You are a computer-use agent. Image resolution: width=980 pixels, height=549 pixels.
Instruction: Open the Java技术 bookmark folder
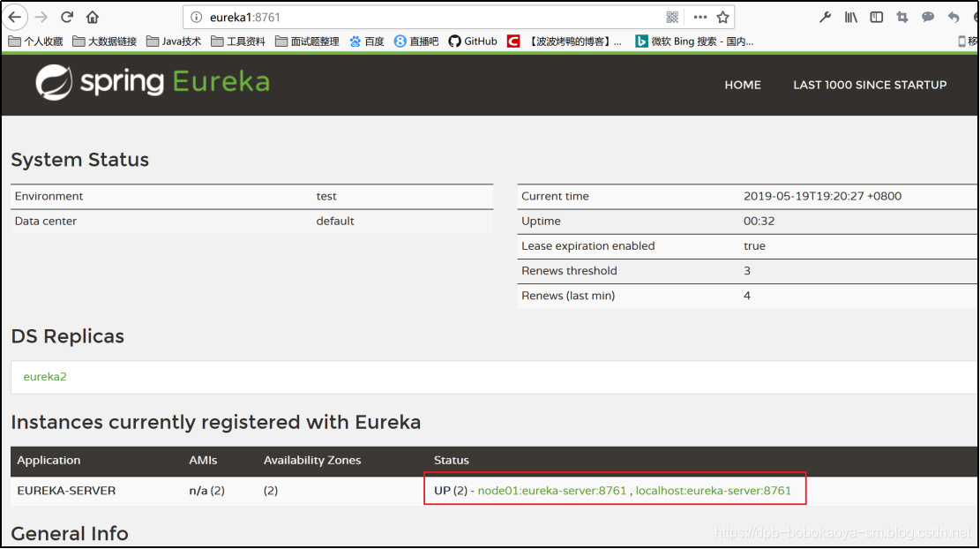coord(174,41)
